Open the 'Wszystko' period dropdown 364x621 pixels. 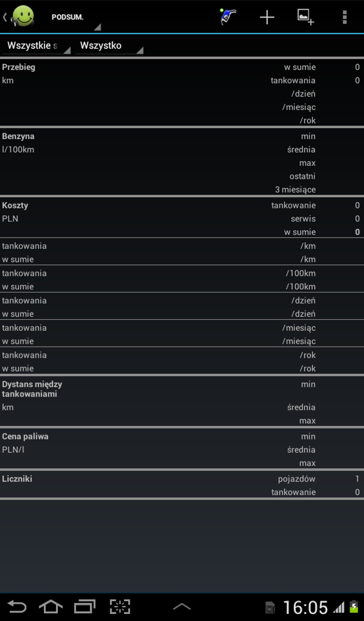tap(110, 46)
